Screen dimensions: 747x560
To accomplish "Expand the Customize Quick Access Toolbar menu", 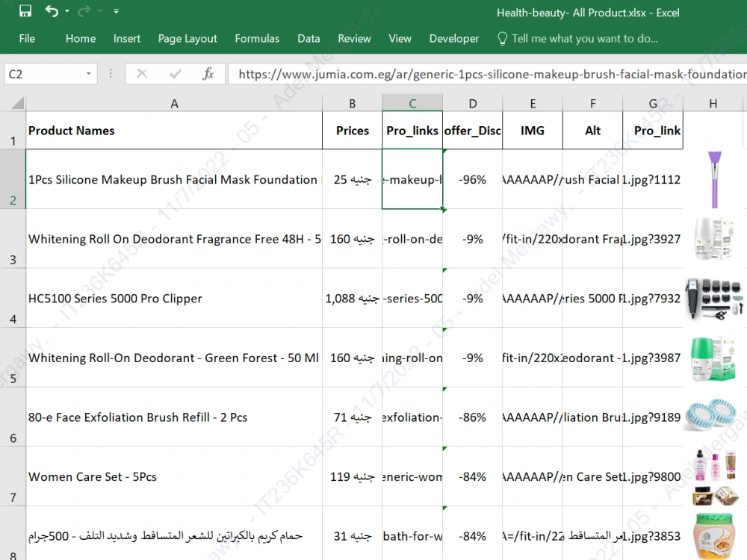I will (116, 11).
